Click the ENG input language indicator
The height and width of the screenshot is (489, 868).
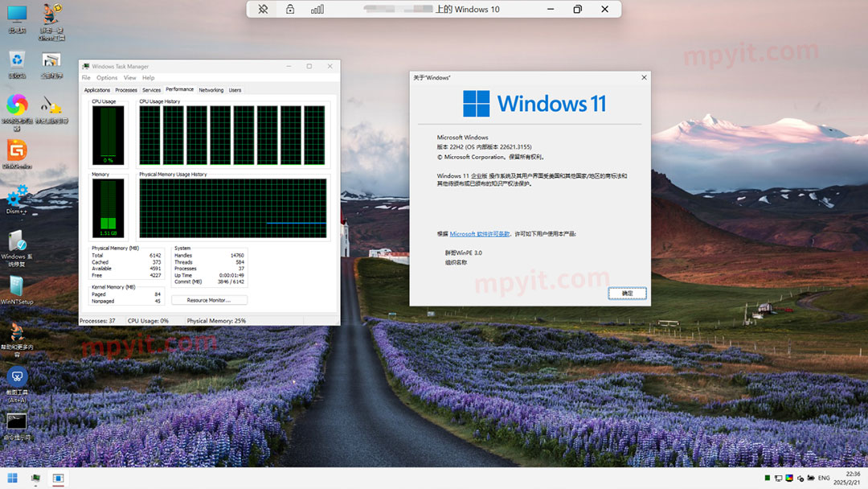(824, 478)
